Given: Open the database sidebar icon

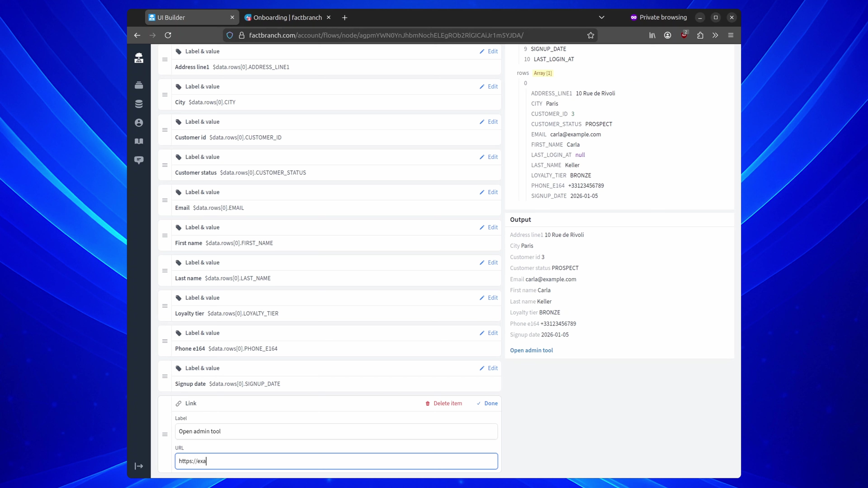Looking at the screenshot, I should tap(139, 104).
